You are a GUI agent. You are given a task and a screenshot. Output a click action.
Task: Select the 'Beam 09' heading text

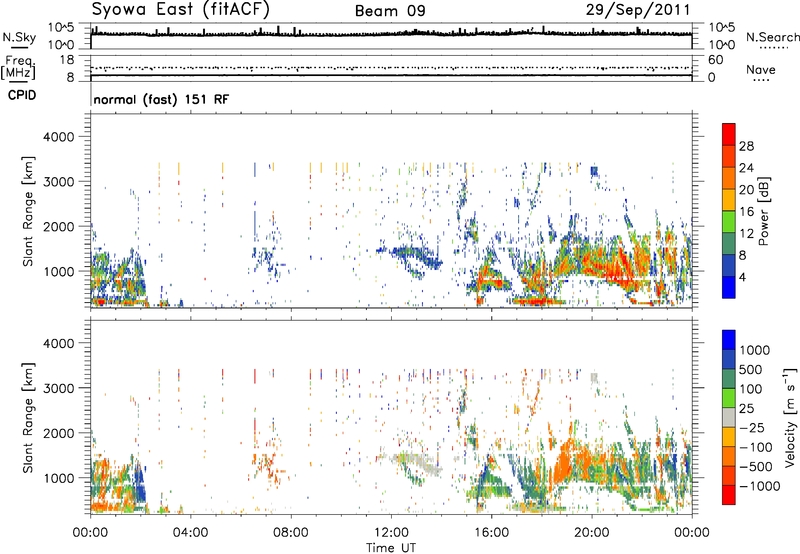(x=390, y=11)
